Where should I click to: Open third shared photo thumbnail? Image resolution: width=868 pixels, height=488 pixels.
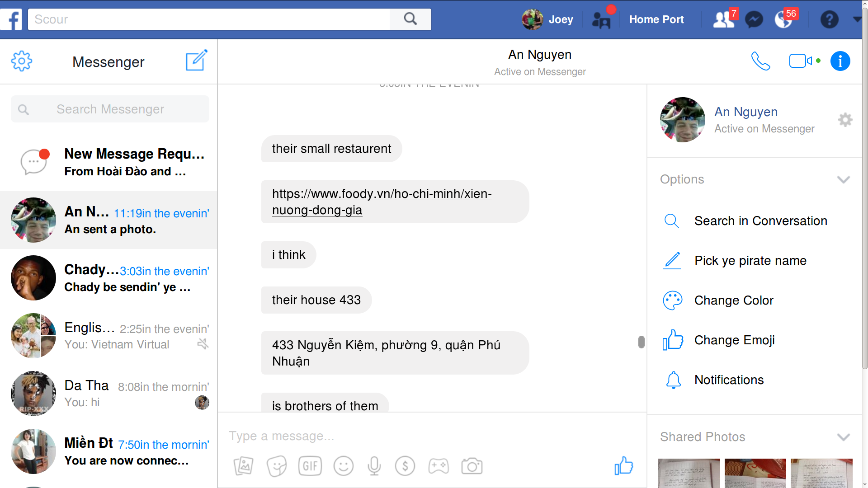pyautogui.click(x=821, y=473)
